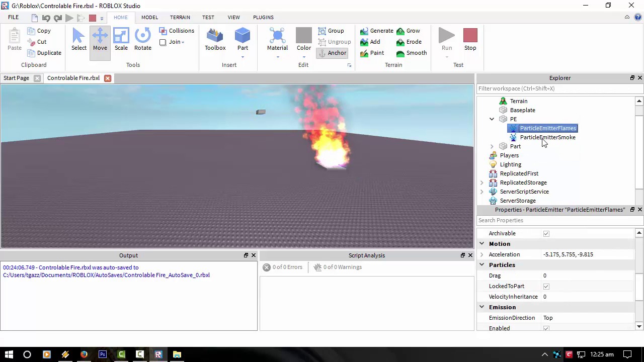Toggle the Archivable checkbox
The width and height of the screenshot is (644, 362).
tap(546, 233)
